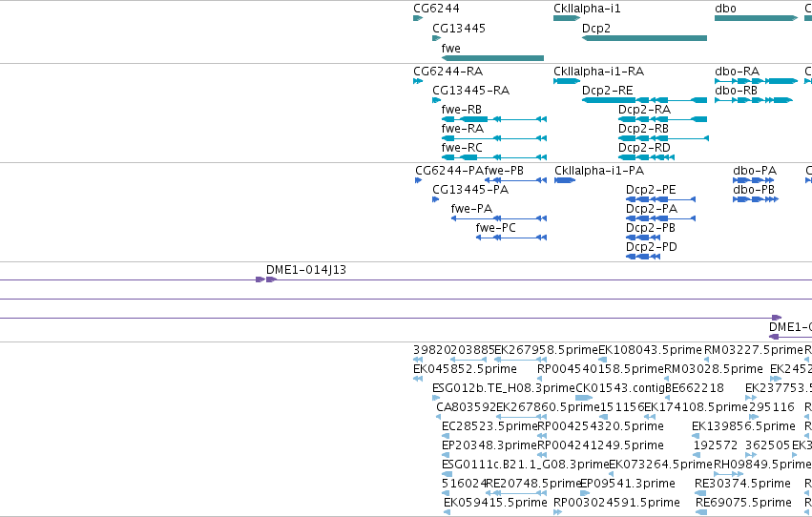Click the CK01543.contig EST

coord(584,398)
